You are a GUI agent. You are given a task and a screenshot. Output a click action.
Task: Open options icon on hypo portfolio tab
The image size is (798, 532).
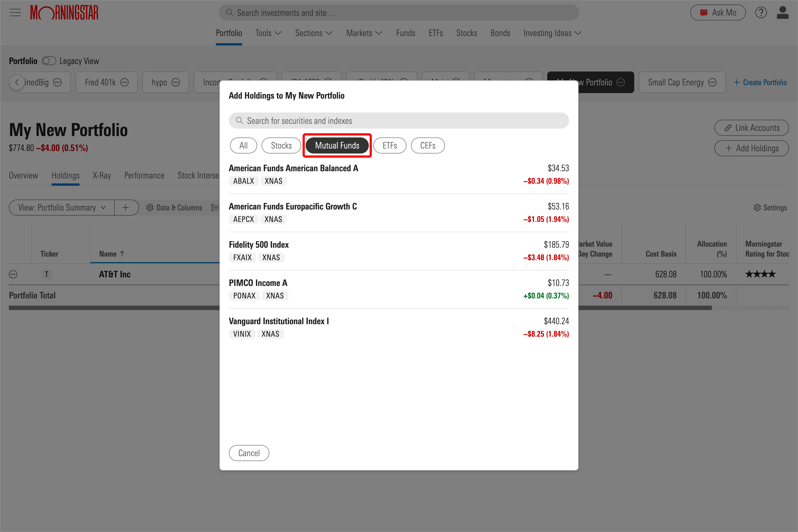click(176, 83)
